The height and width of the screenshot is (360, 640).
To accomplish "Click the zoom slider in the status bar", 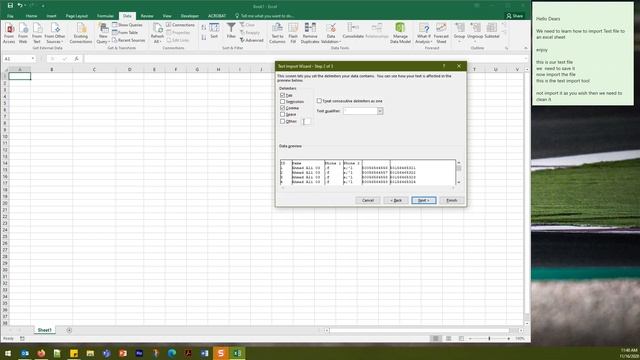I will pos(489,338).
